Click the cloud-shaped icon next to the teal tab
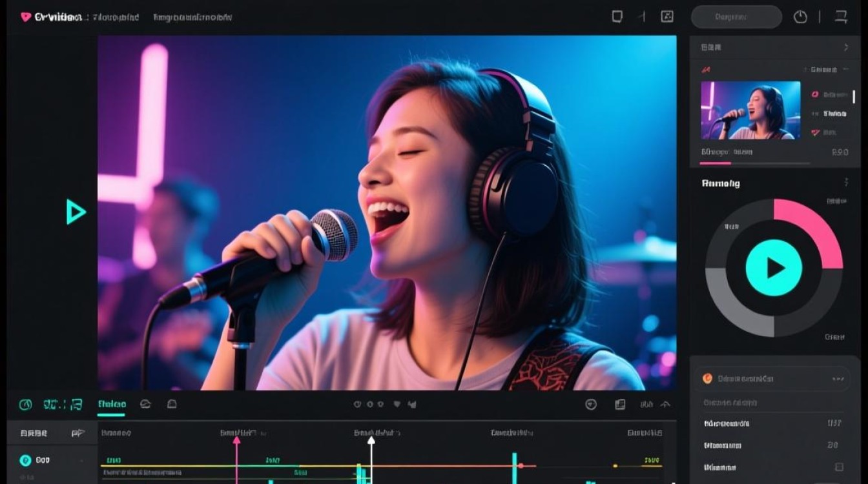 [145, 404]
